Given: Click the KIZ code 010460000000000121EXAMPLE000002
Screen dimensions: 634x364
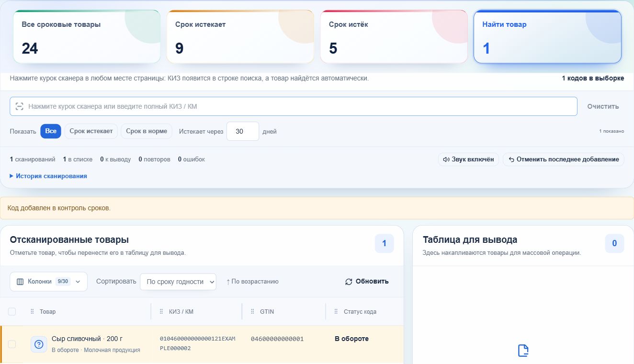Looking at the screenshot, I should pos(197,343).
